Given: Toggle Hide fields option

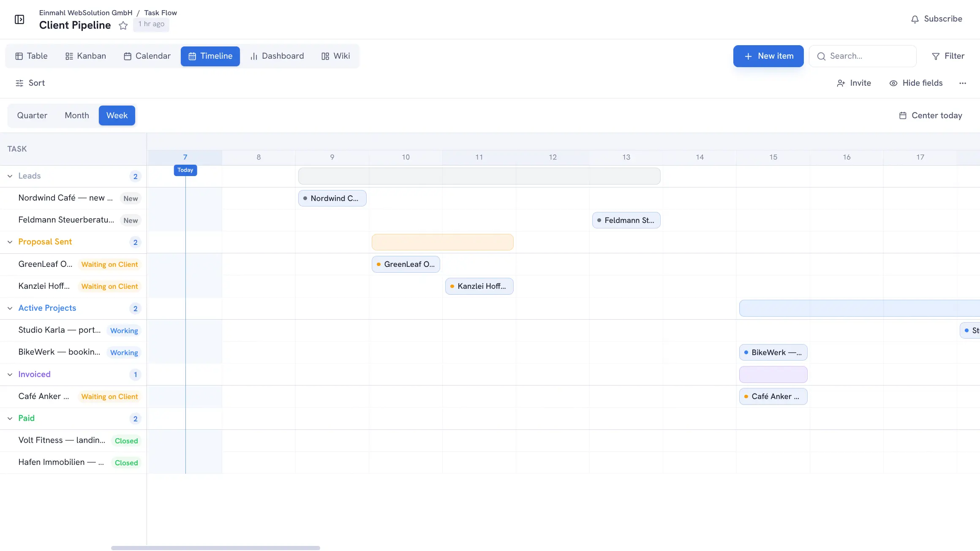Looking at the screenshot, I should (x=916, y=83).
